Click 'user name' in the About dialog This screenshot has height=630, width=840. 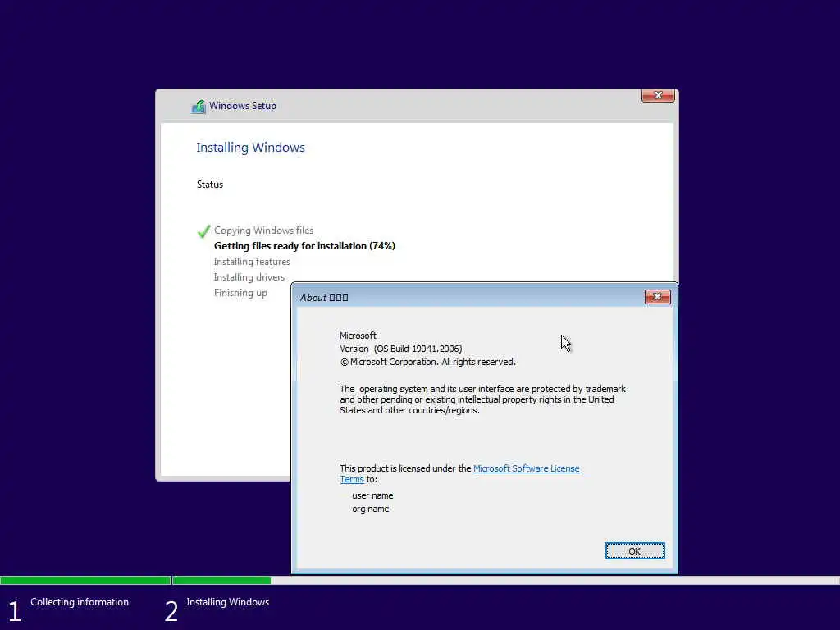(372, 495)
